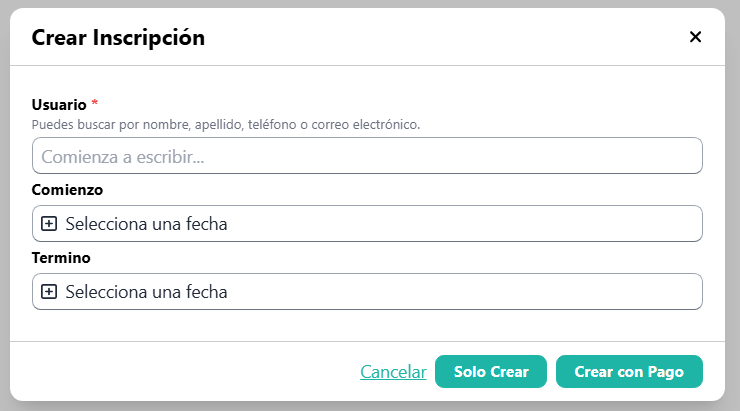Focus the Usuario search input

coord(367,156)
